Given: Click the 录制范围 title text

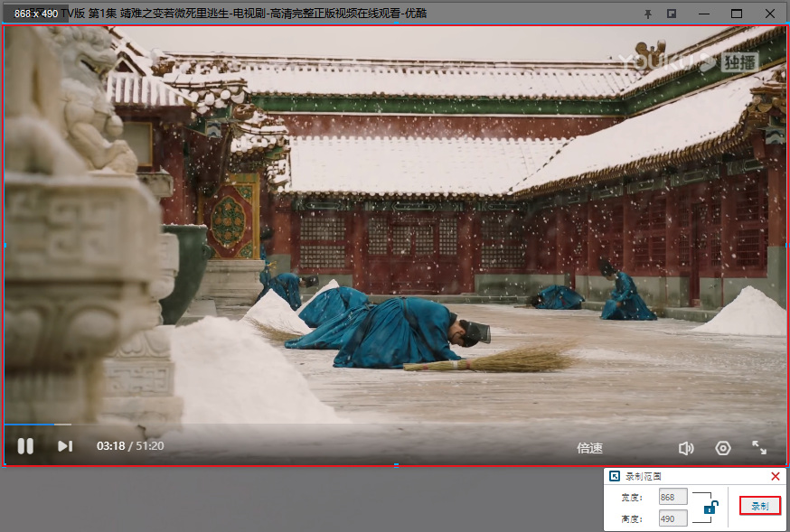Looking at the screenshot, I should pos(644,476).
